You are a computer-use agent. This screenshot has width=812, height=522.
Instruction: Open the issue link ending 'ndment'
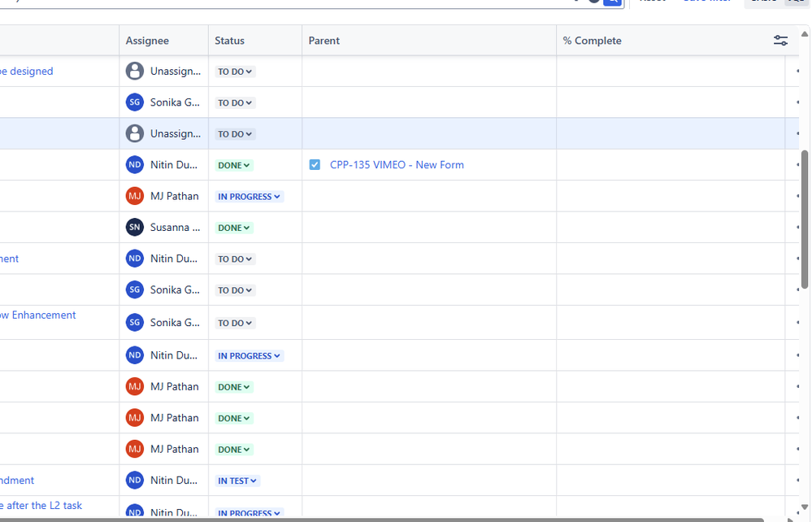pos(17,480)
